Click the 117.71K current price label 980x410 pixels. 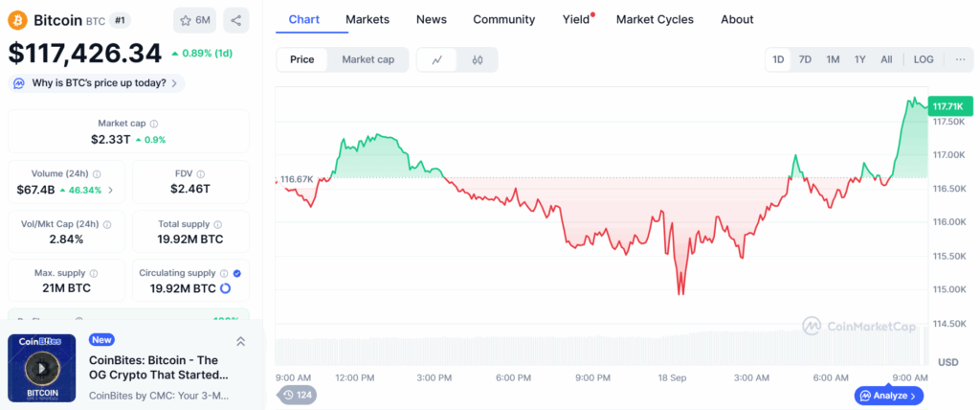coord(950,106)
